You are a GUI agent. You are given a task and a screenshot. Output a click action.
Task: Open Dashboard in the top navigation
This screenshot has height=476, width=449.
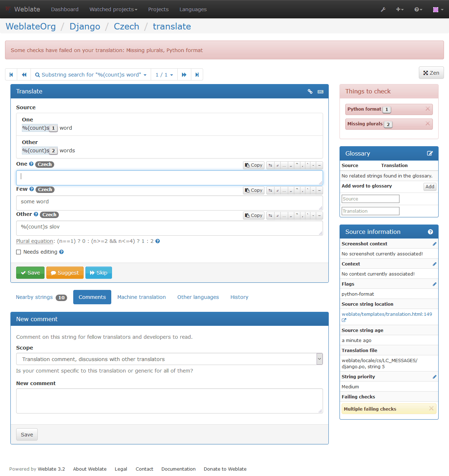click(x=65, y=9)
